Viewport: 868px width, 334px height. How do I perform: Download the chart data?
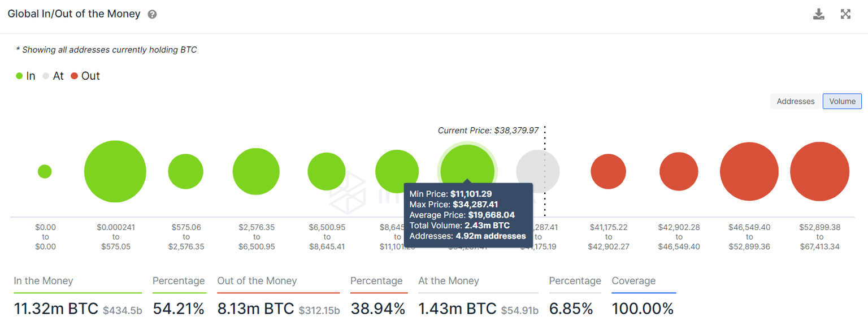click(818, 14)
